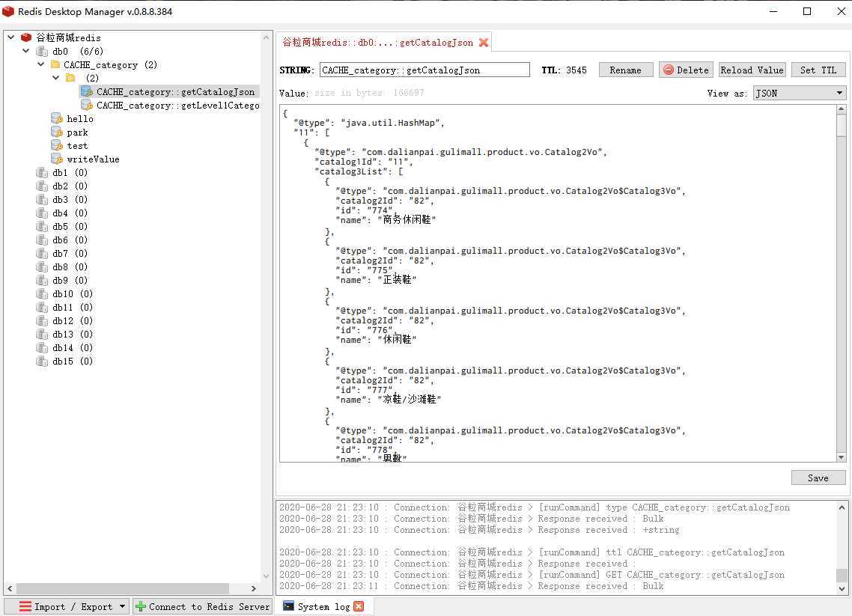Image resolution: width=852 pixels, height=616 pixels.
Task: Collapse the db0 database node
Action: coord(25,50)
